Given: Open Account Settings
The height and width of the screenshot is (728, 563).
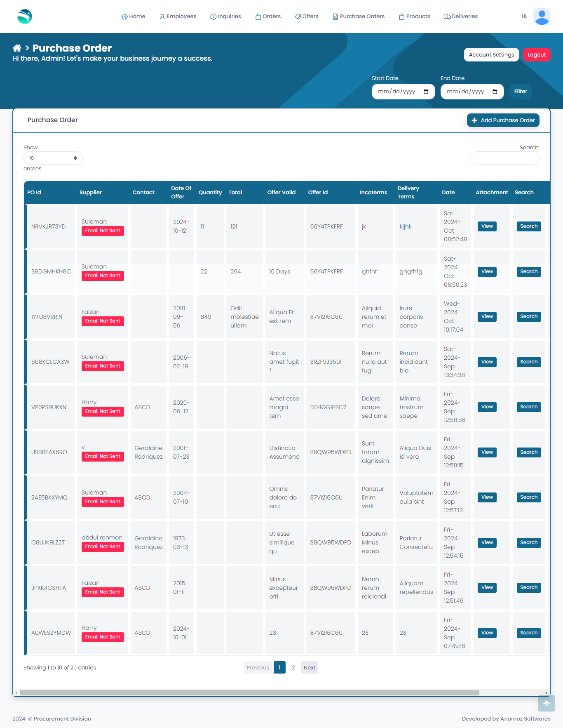Looking at the screenshot, I should (491, 55).
